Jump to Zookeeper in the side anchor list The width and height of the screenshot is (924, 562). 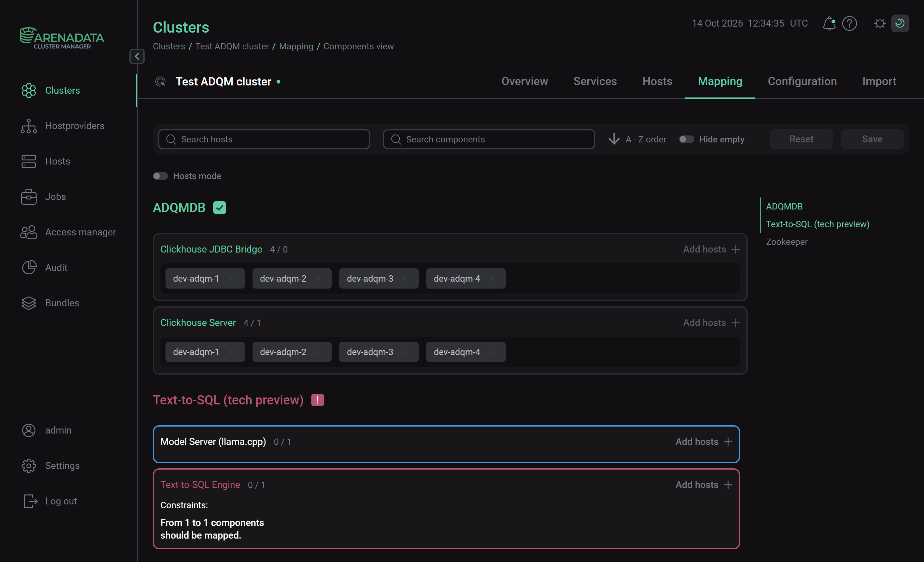point(786,242)
